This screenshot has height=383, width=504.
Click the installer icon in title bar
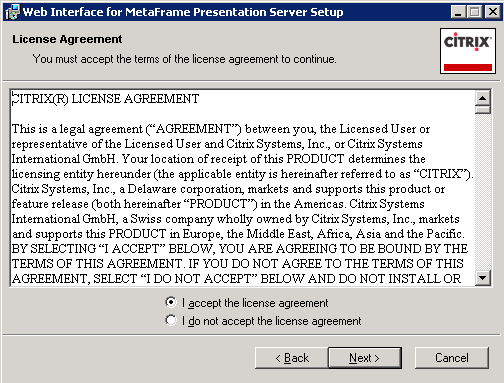click(13, 12)
